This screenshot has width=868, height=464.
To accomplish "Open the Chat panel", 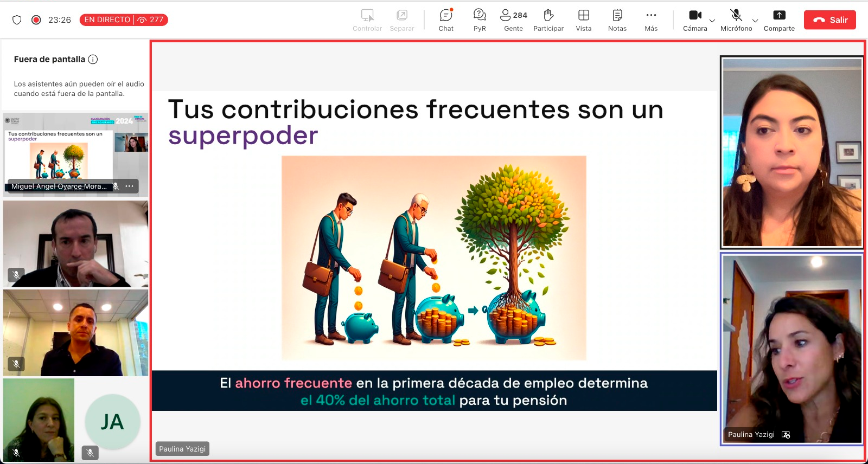I will (446, 20).
